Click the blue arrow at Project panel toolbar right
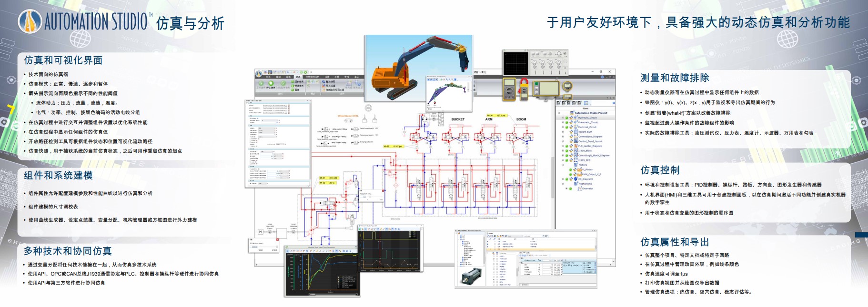Screen dimensions: 868x307 614,103
